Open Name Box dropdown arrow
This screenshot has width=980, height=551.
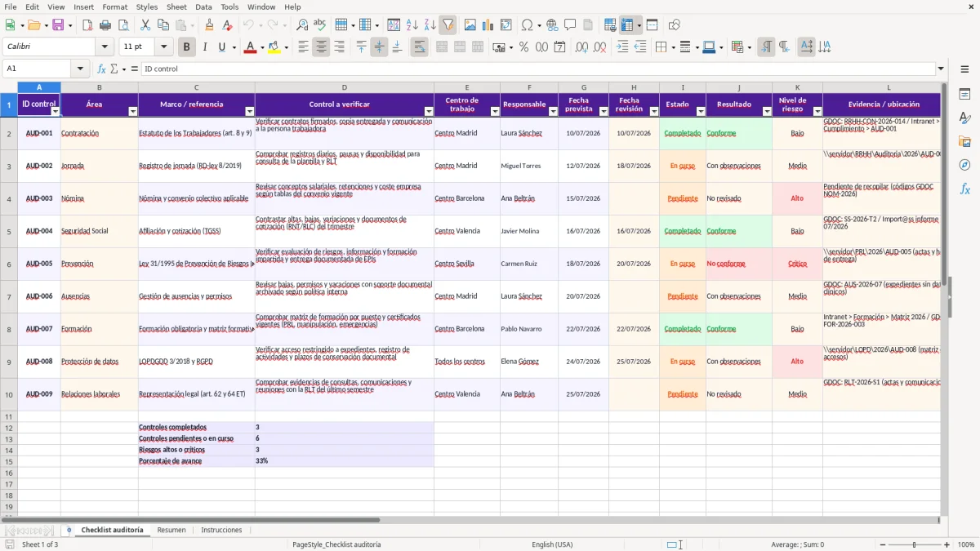click(x=80, y=69)
